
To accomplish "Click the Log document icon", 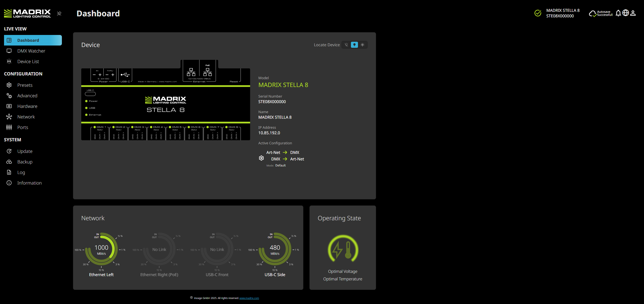I will point(9,172).
